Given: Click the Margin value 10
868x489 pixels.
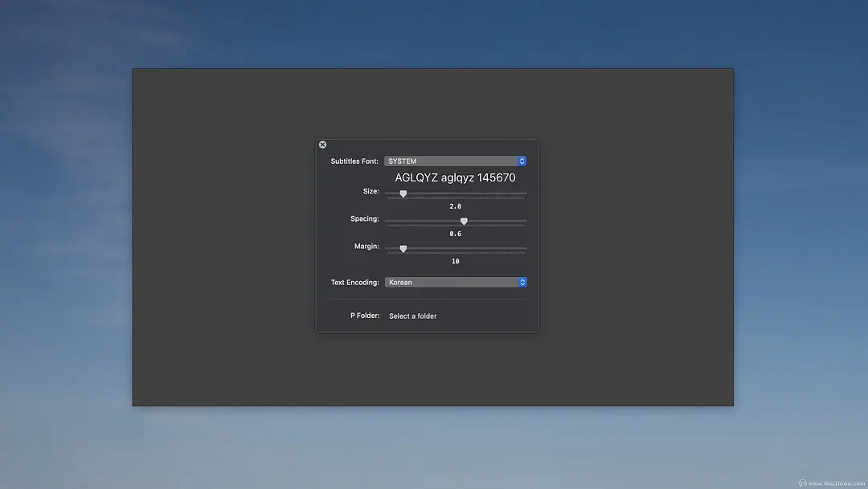Looking at the screenshot, I should (x=455, y=261).
